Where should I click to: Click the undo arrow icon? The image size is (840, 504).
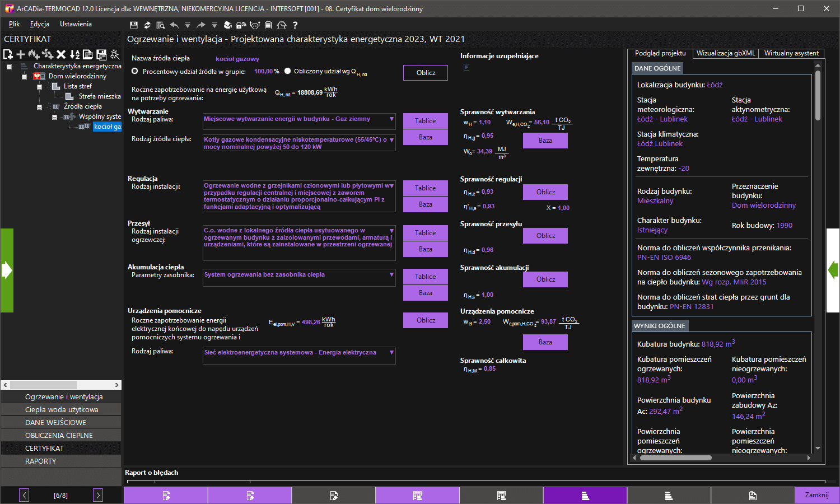[174, 25]
